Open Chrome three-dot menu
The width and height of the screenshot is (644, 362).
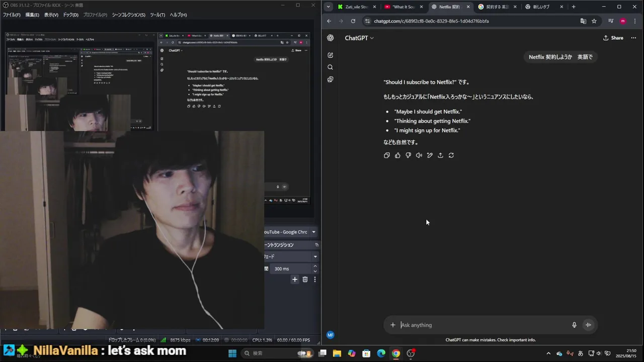[x=634, y=21]
